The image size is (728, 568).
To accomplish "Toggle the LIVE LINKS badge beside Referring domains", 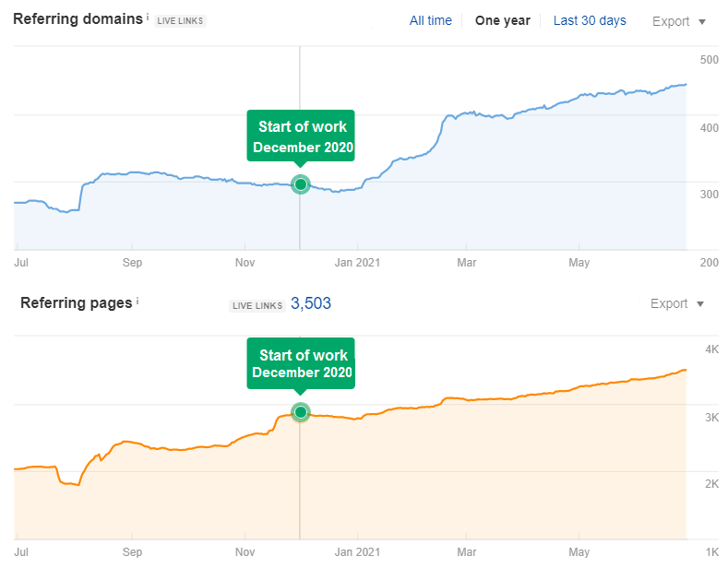I will point(181,21).
